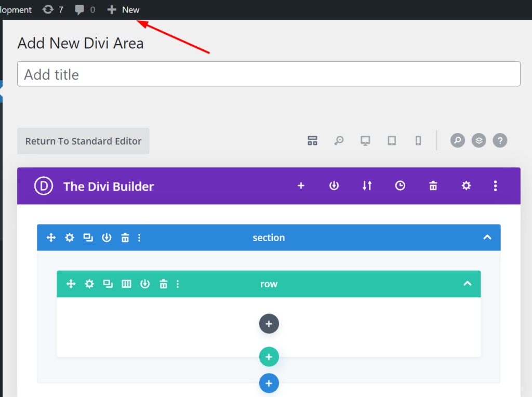Add new section with blue plus button
Viewport: 532px width, 397px height.
pyautogui.click(x=269, y=383)
